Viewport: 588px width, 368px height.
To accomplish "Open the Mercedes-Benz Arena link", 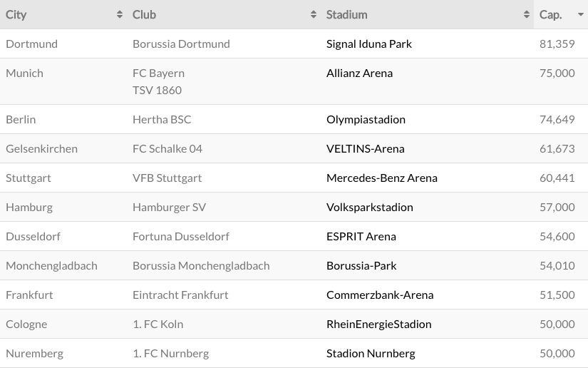I will tap(382, 178).
